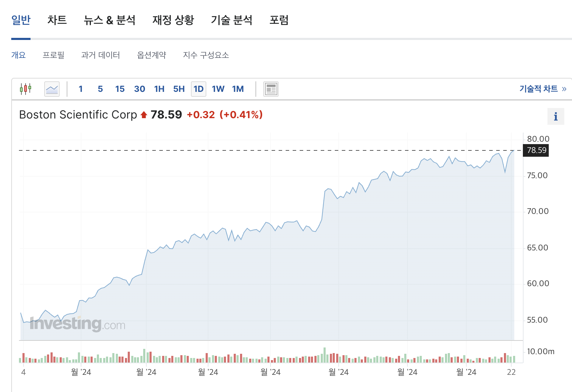
Task: Enable the 15-minute chart interval
Action: pyautogui.click(x=120, y=89)
